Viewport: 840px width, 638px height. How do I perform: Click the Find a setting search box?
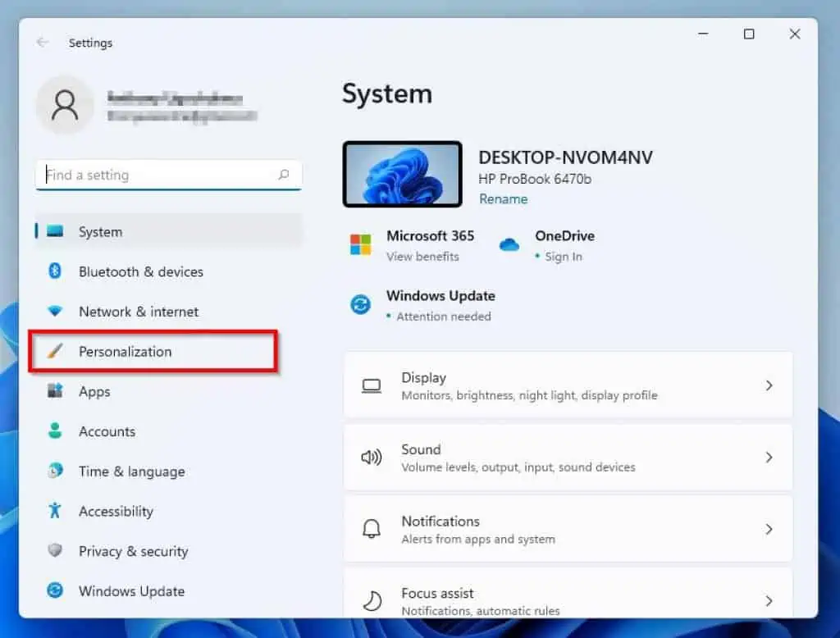(x=160, y=175)
